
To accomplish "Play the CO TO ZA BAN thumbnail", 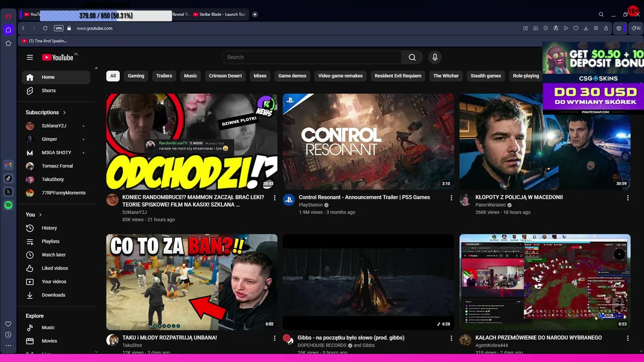I will coord(192,282).
